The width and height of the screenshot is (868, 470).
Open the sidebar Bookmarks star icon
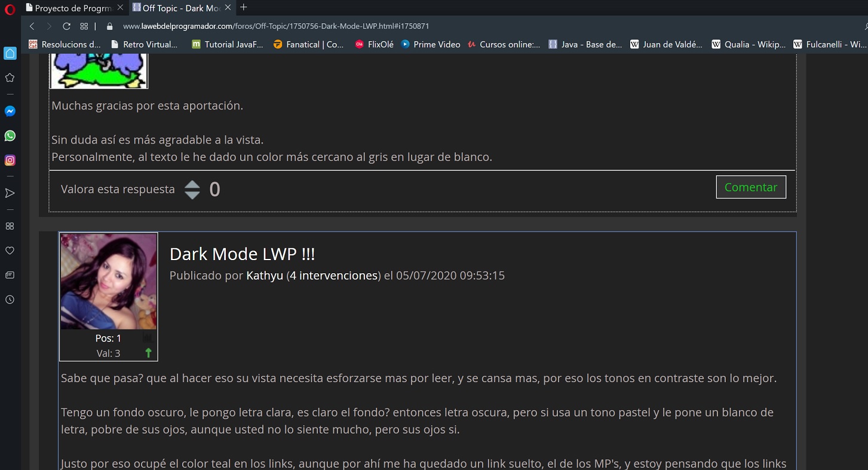[10, 78]
